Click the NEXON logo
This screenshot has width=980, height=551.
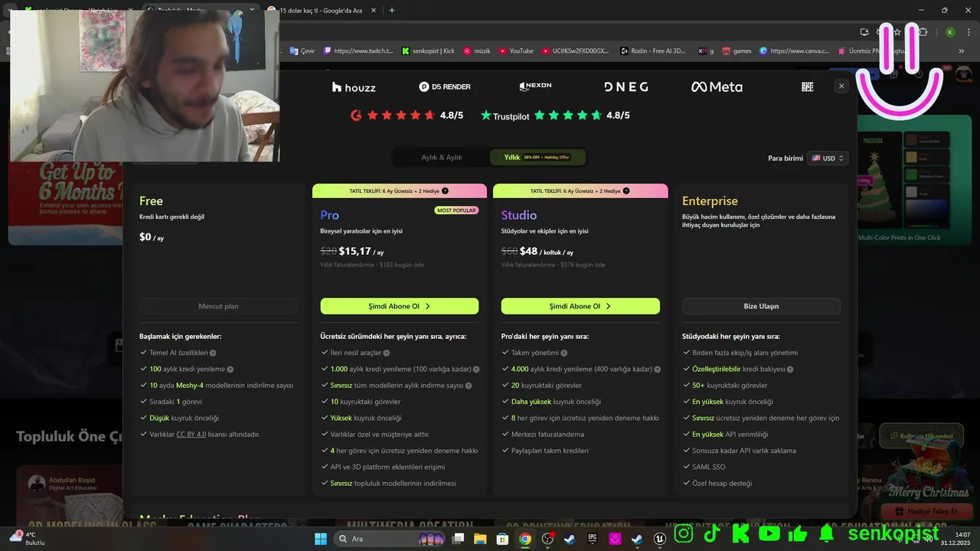click(x=535, y=86)
